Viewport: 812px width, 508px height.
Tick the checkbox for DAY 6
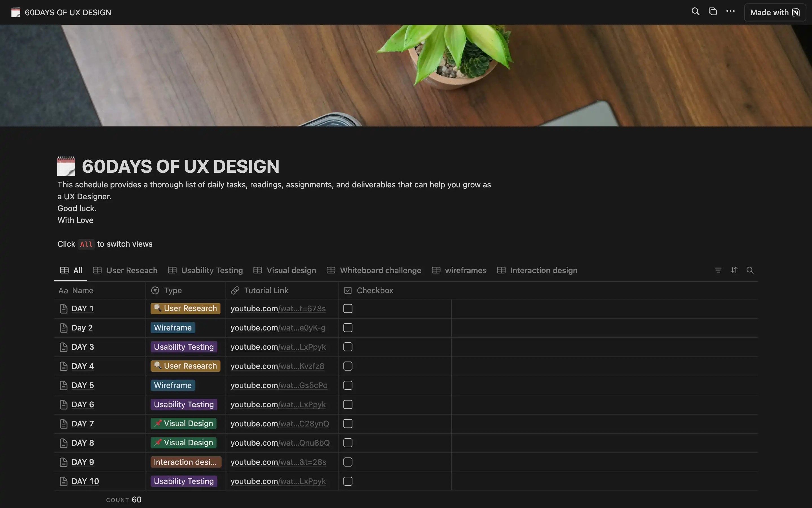(x=348, y=404)
